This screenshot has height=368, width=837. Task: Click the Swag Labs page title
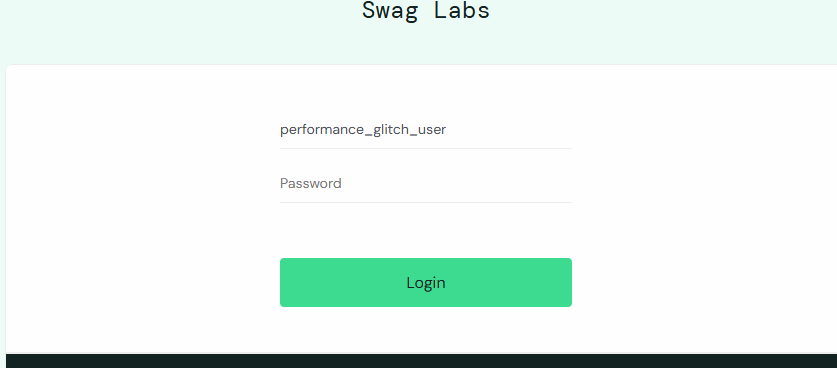(425, 10)
